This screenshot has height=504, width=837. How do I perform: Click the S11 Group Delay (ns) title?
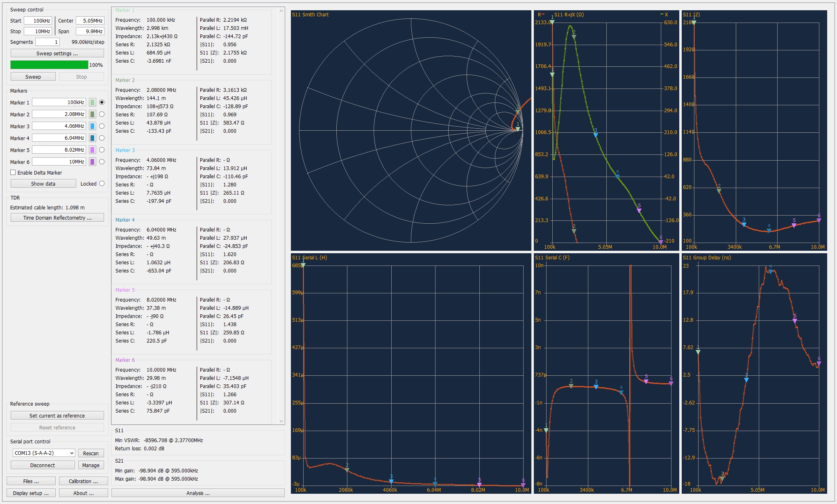[x=707, y=257]
